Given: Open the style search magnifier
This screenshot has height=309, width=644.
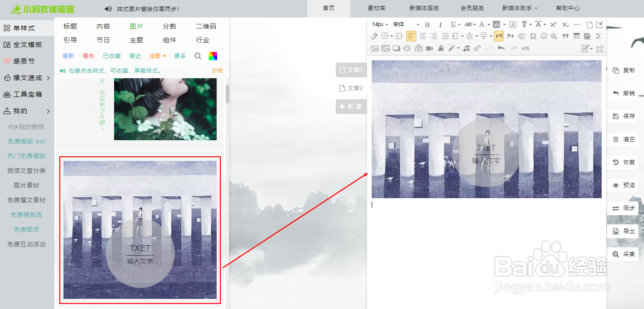Looking at the screenshot, I should tap(198, 56).
